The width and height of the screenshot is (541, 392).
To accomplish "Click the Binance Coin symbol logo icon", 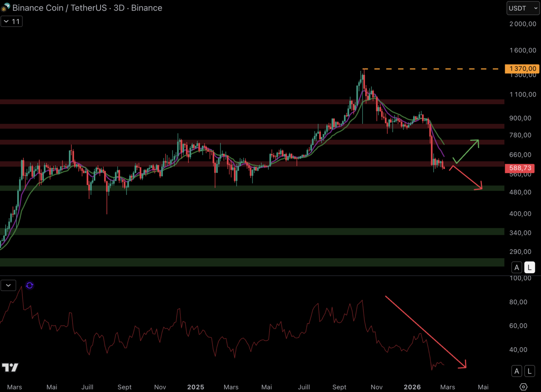I will click(x=5, y=8).
